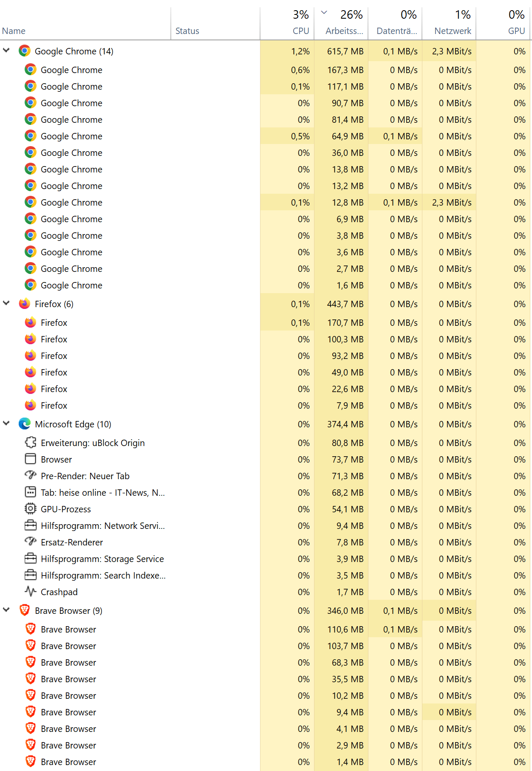The width and height of the screenshot is (532, 771).
Task: Click Firefox icon of the 7,9 MB process
Action: point(31,405)
